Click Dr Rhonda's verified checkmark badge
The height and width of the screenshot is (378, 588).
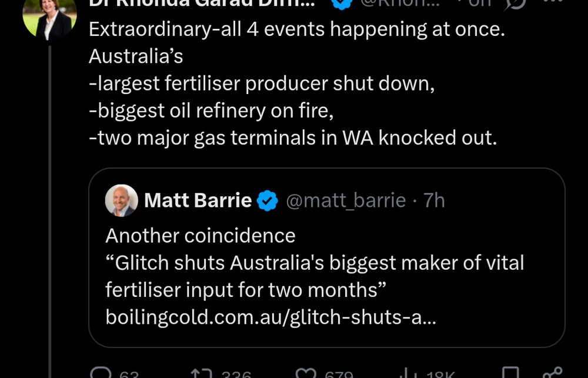(x=342, y=4)
